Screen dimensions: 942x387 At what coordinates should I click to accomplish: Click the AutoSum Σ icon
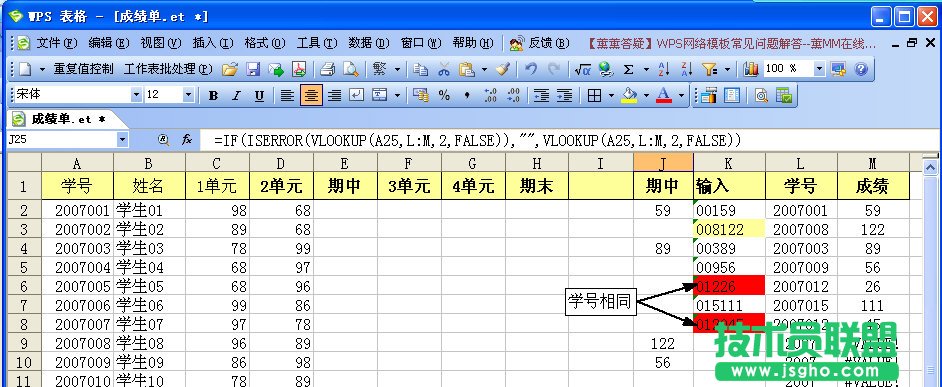pyautogui.click(x=628, y=69)
